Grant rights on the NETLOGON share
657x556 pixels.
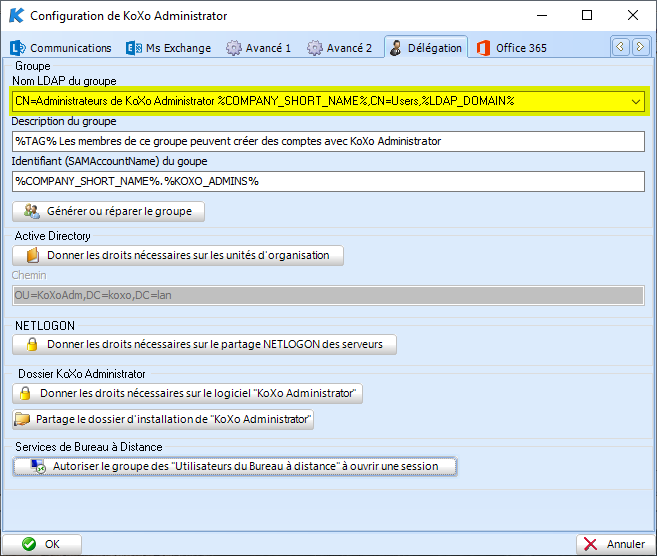pos(204,344)
